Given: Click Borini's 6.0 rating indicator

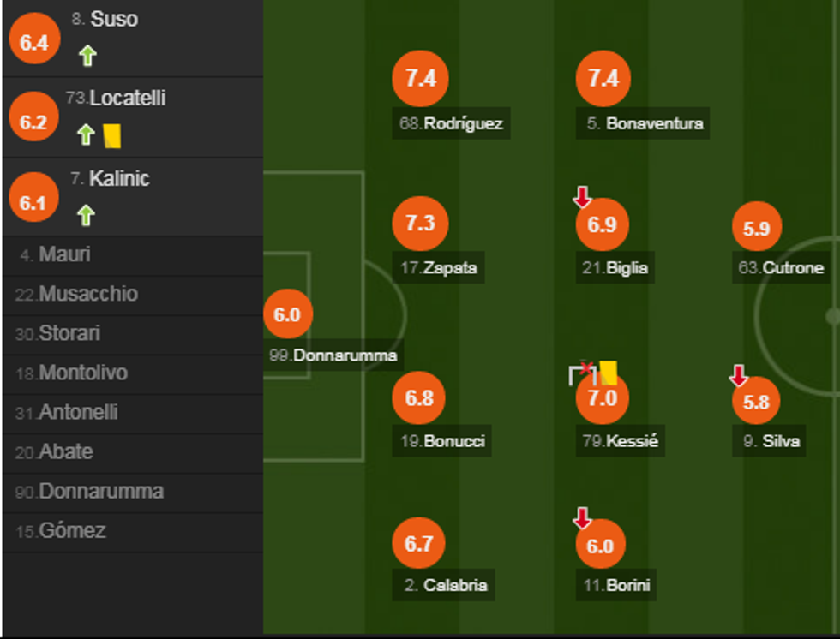Looking at the screenshot, I should pos(602,544).
